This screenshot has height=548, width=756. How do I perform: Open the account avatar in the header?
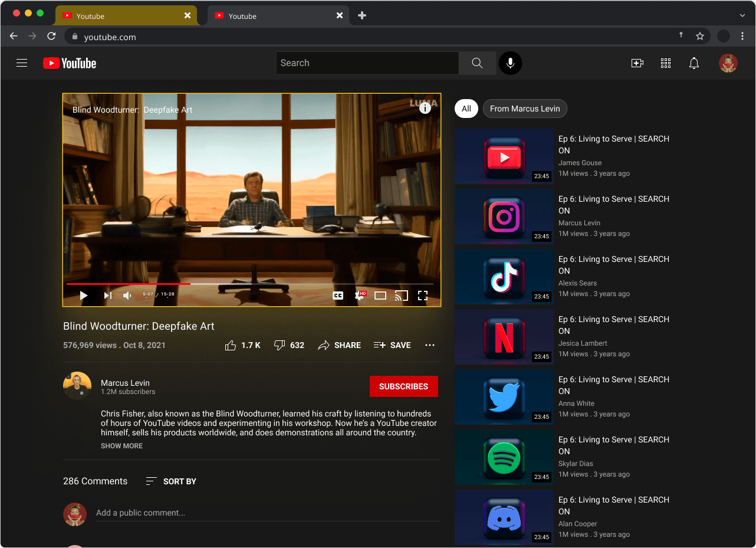pos(728,63)
